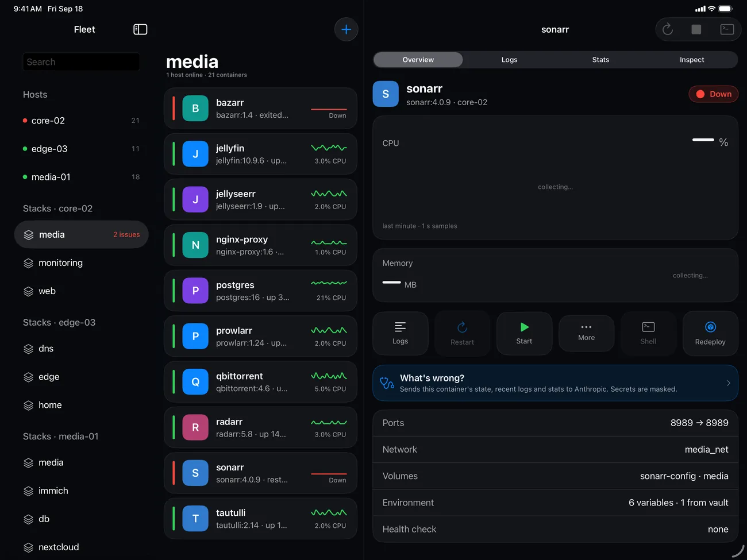
Task: Open the bazarr container avatar
Action: [x=195, y=108]
